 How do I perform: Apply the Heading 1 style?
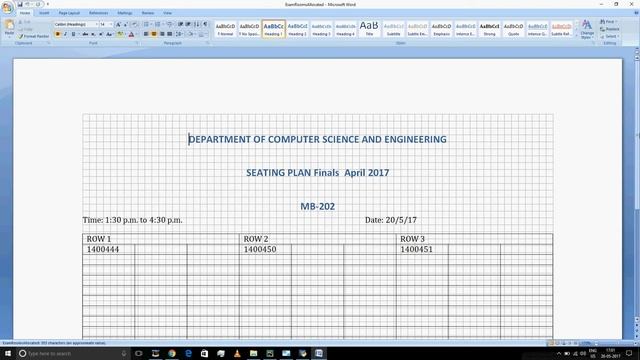[273, 29]
